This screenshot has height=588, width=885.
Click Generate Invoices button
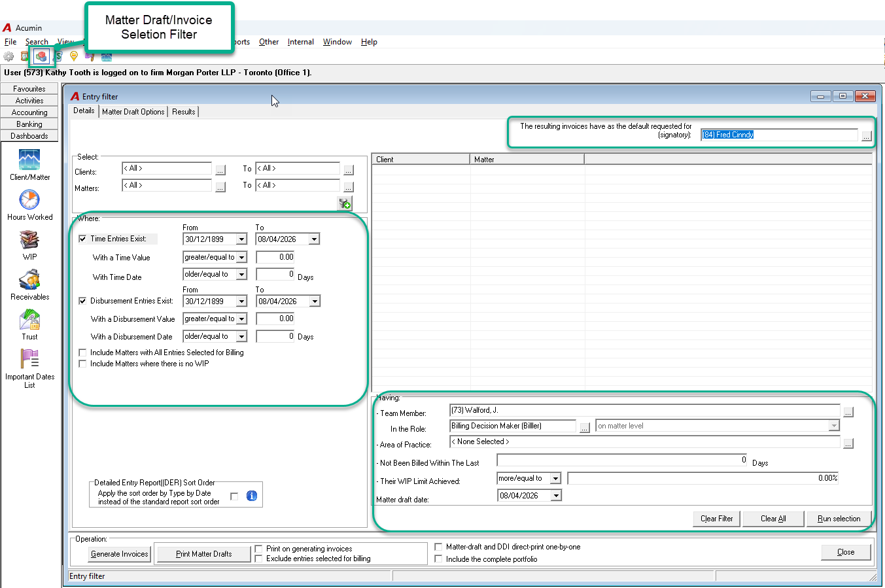click(120, 554)
